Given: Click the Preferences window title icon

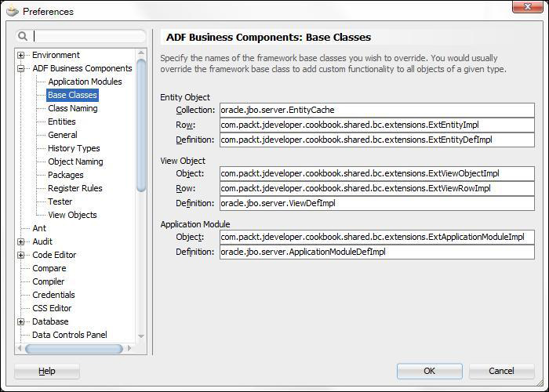Looking at the screenshot, I should tap(13, 11).
